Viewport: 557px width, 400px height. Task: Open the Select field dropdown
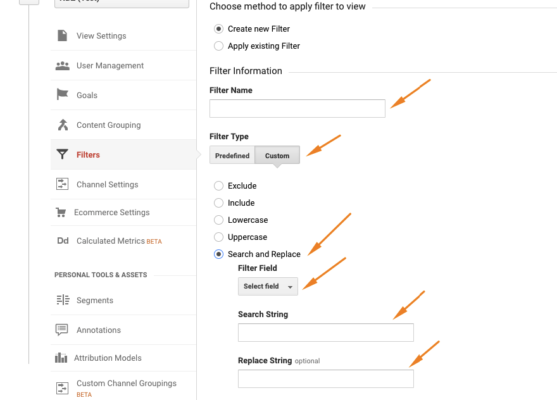268,286
